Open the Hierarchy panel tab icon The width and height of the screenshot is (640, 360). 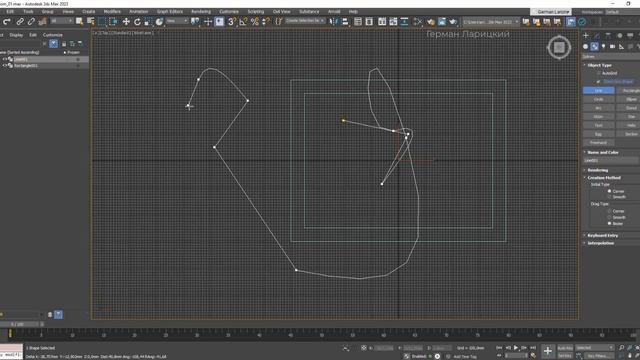click(x=608, y=36)
